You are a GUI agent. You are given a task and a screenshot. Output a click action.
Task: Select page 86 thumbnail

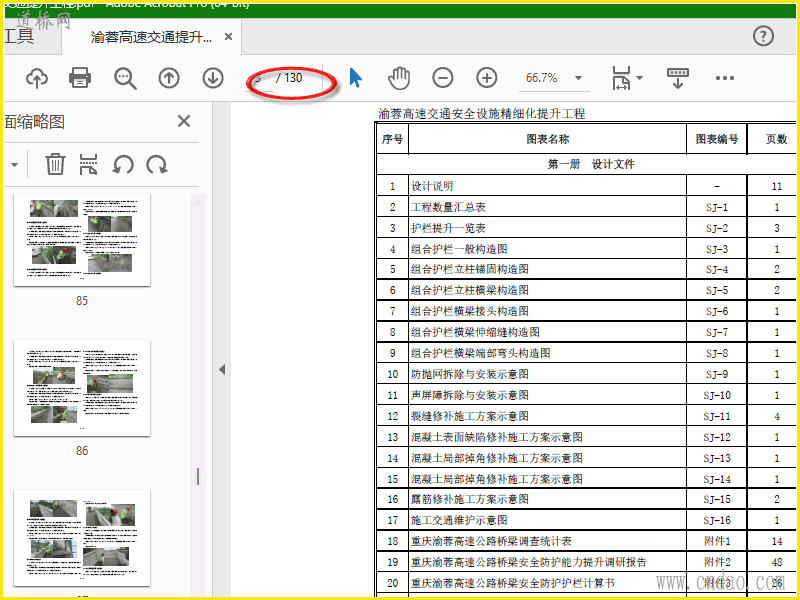point(82,388)
